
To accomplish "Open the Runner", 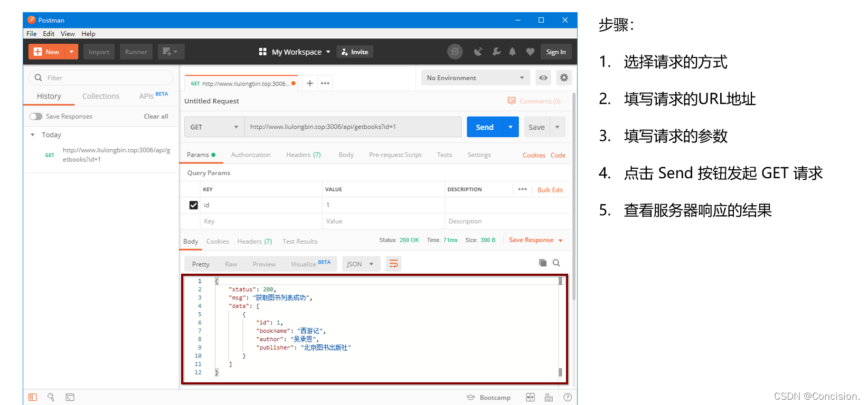I will point(136,52).
